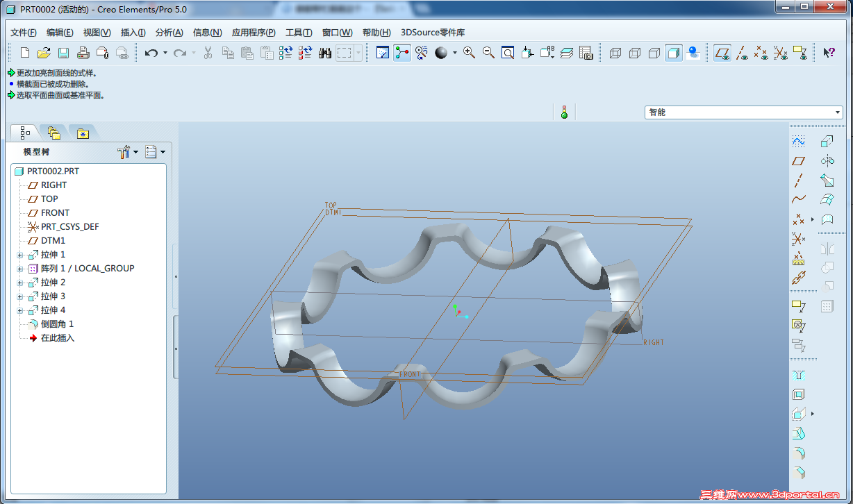Screen dimensions: 853x504
Task: Expand the 阵列 1 / LOCAL_GROUP node
Action: pos(19,269)
